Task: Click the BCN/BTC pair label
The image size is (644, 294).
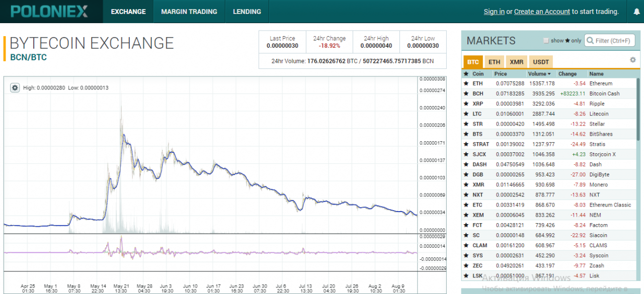Action: pyautogui.click(x=28, y=57)
